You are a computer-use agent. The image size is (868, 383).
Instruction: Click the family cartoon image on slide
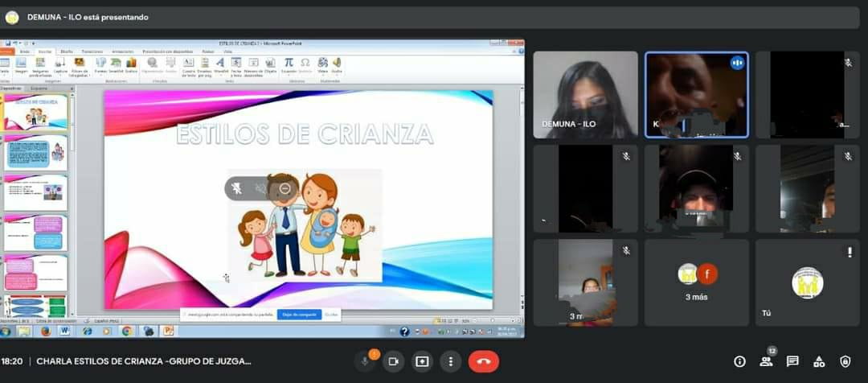(x=305, y=224)
